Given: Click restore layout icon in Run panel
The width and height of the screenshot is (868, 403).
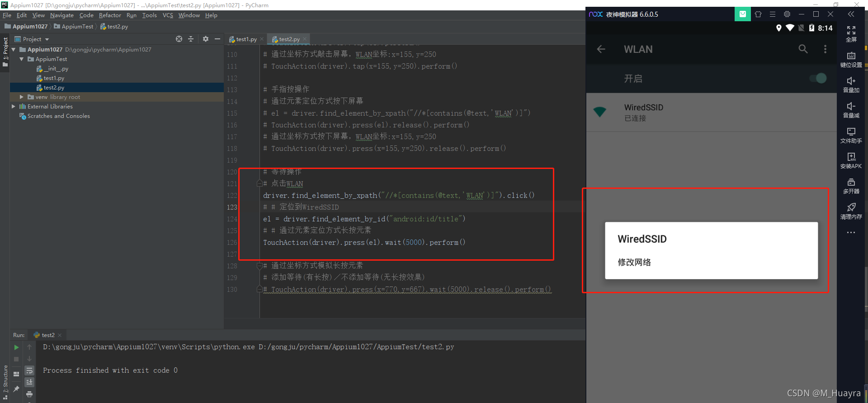Looking at the screenshot, I should point(16,374).
